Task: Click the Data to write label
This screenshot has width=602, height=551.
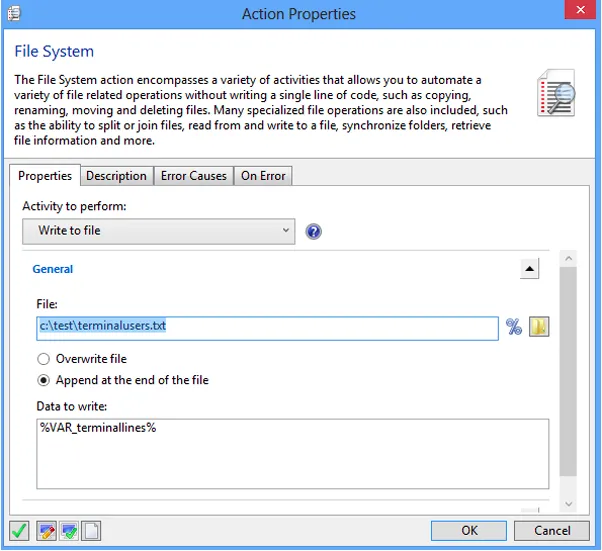Action: click(x=72, y=406)
